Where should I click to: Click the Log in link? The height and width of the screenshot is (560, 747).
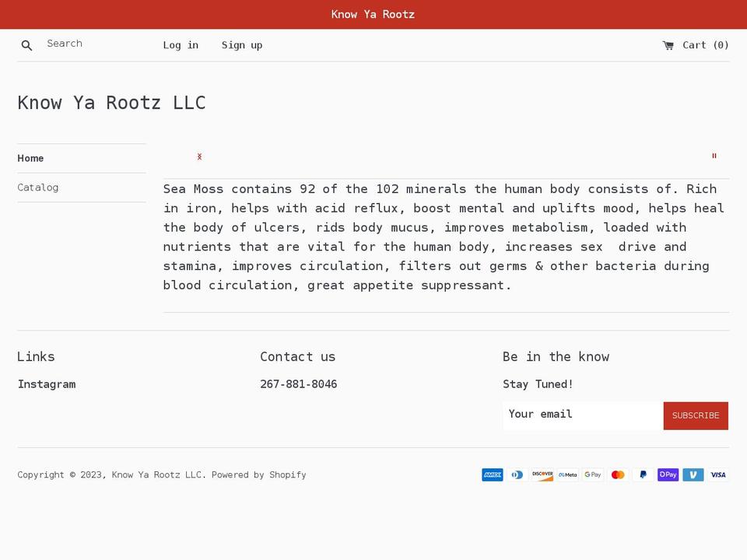point(181,45)
